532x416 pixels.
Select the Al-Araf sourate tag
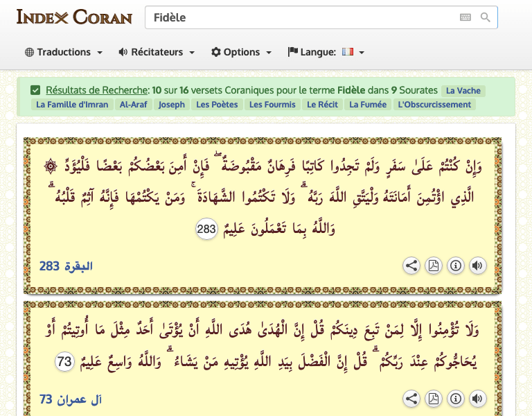133,105
